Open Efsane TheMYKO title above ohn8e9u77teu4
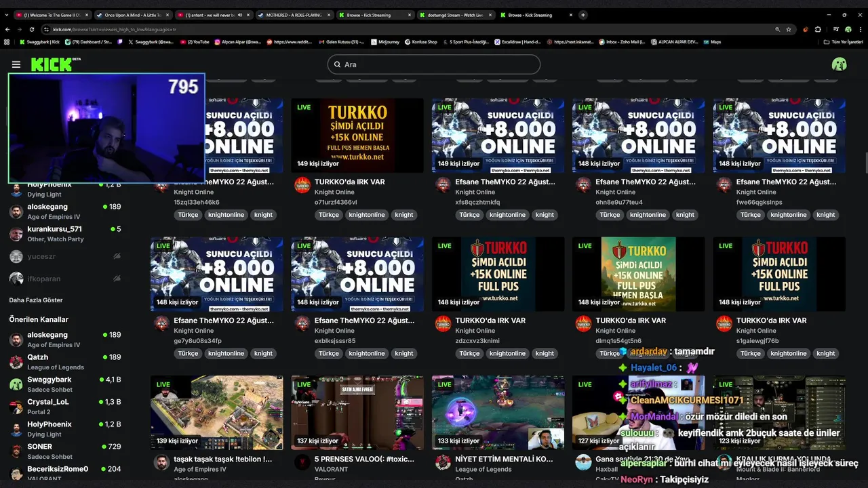The image size is (868, 488). click(x=646, y=182)
